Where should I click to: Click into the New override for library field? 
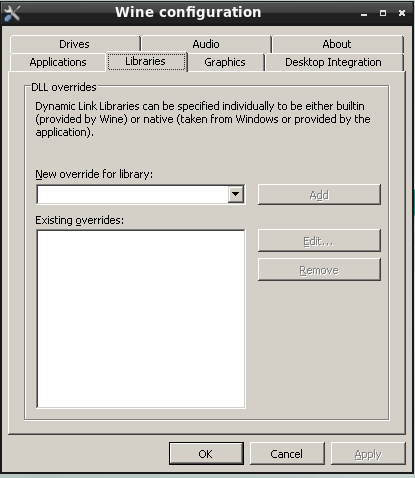tap(133, 194)
